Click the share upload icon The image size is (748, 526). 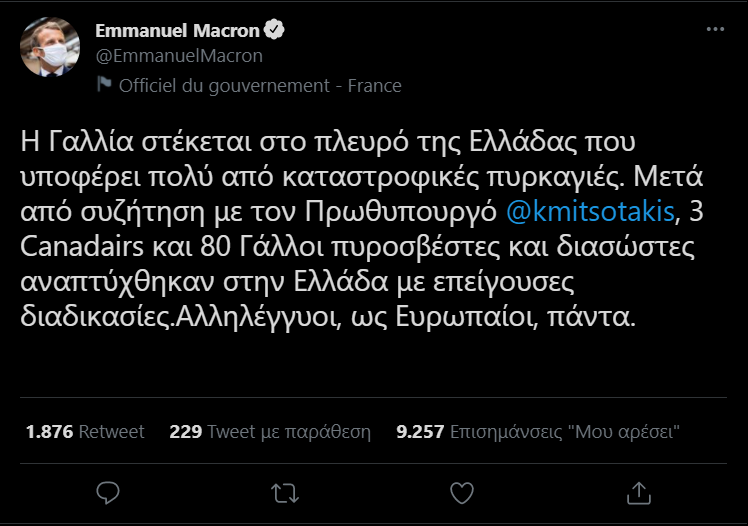click(637, 491)
